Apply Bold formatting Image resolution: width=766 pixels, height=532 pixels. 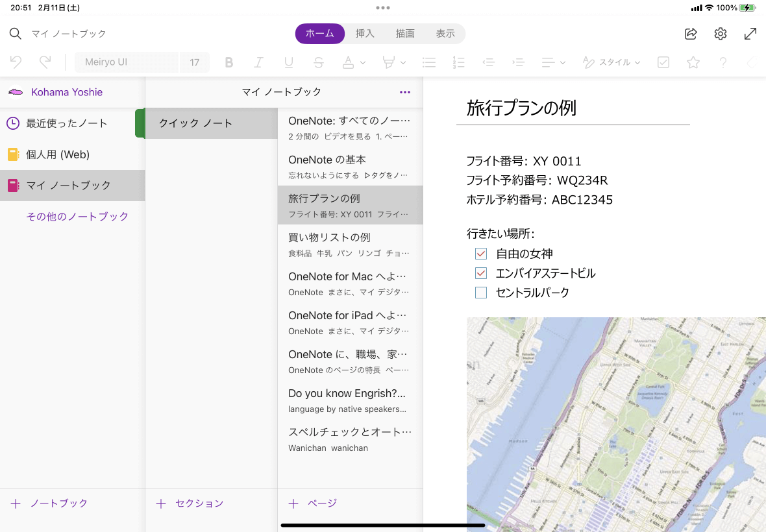click(229, 62)
